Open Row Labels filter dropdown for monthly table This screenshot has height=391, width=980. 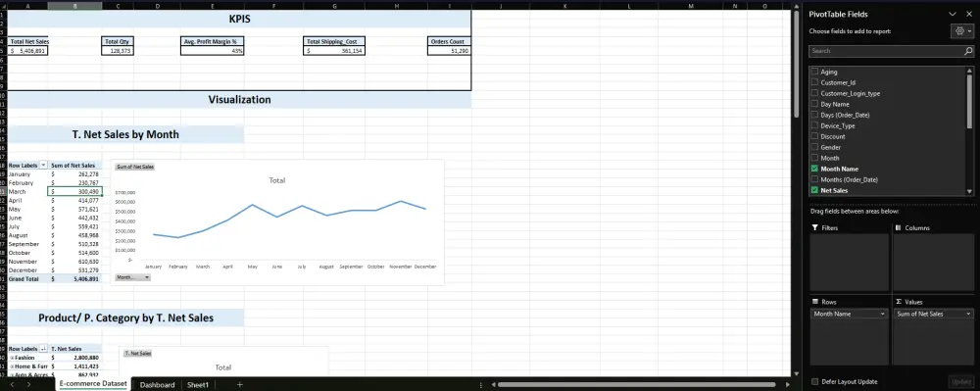[x=43, y=166]
